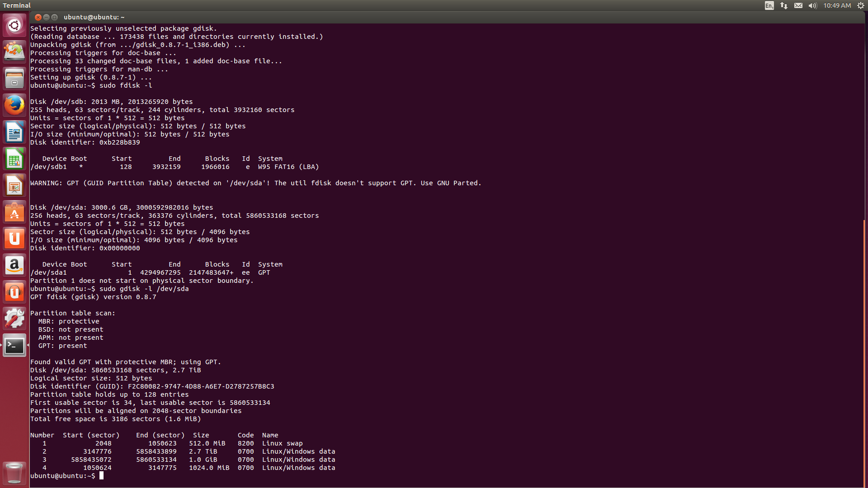Viewport: 868px width, 488px height.
Task: Open the keyboard language En indicator
Action: (x=769, y=5)
